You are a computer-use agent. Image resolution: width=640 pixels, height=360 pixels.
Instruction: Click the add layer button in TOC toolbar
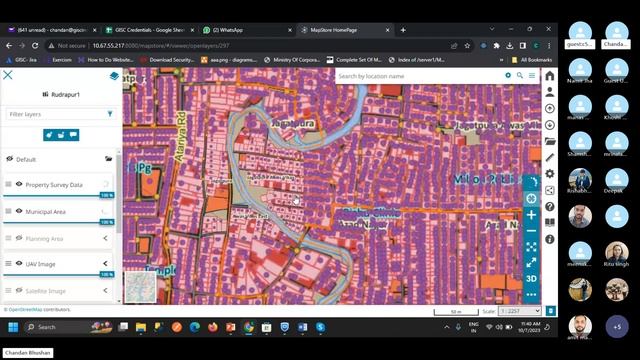coord(49,135)
